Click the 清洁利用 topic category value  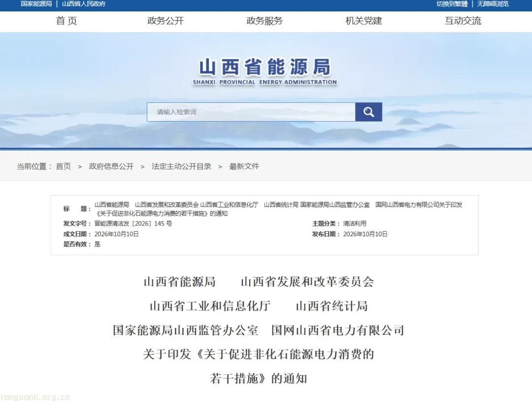pyautogui.click(x=355, y=224)
